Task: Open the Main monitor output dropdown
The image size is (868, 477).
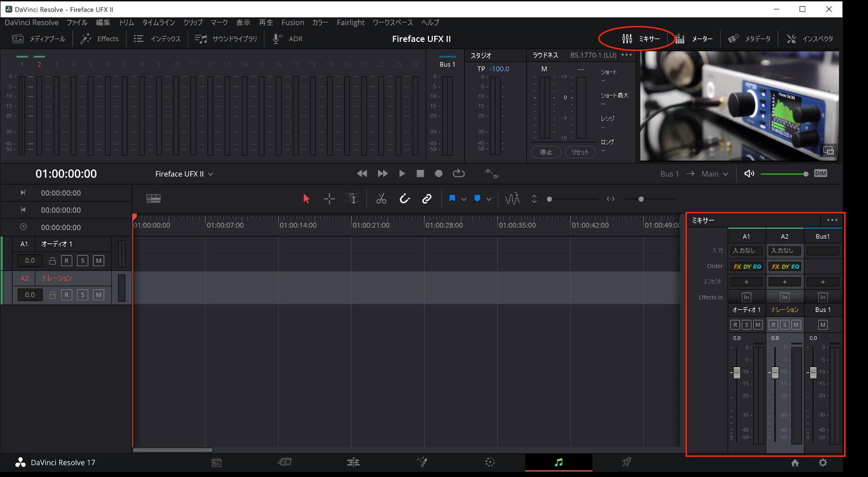Action: point(715,174)
